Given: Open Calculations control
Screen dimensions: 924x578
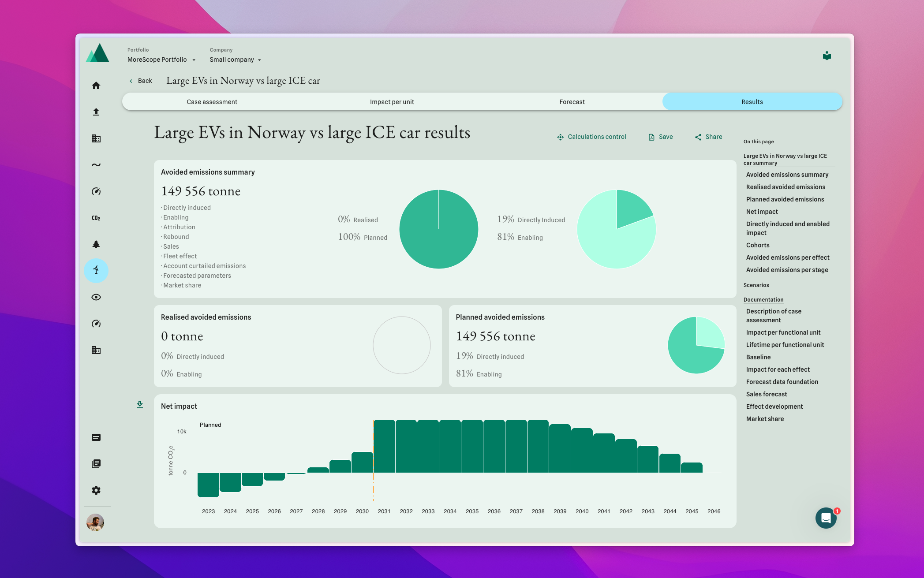Looking at the screenshot, I should tap(592, 137).
